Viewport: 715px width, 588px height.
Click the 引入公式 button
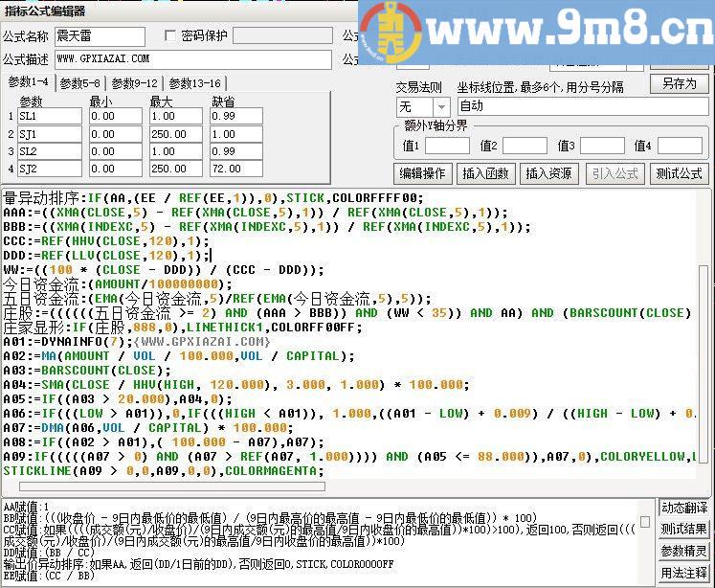point(614,173)
